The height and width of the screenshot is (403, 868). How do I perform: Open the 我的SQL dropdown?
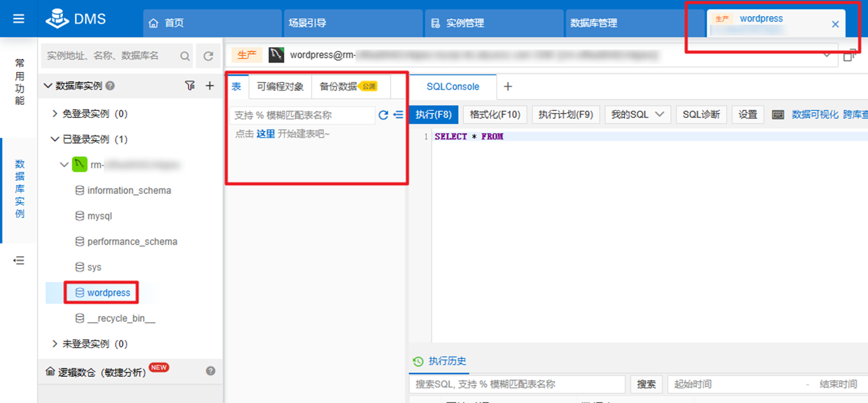(x=638, y=115)
